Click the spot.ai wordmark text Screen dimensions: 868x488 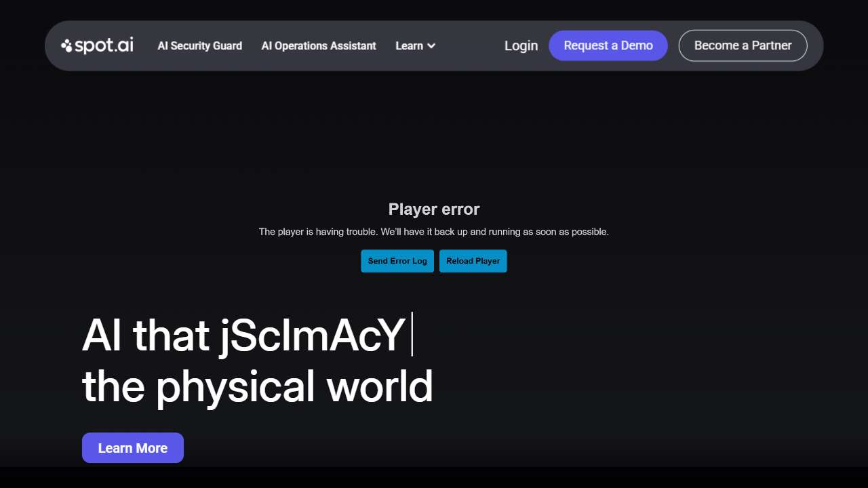click(104, 45)
